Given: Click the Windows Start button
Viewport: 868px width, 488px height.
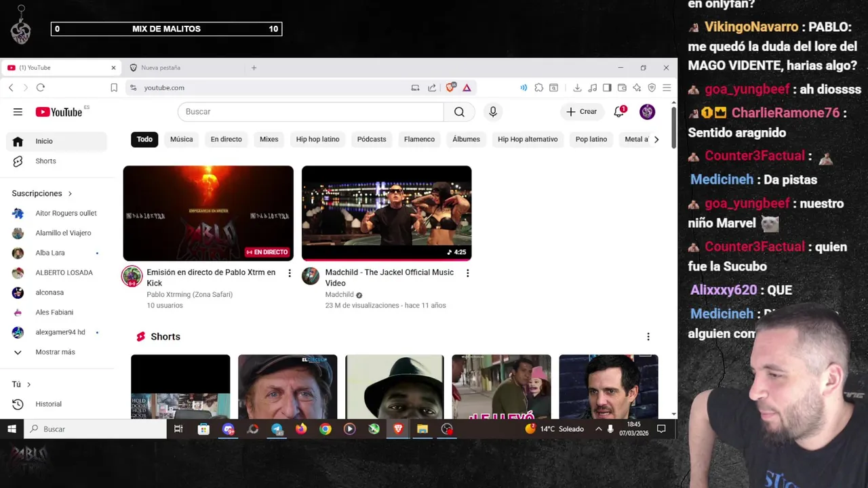Looking at the screenshot, I should pyautogui.click(x=12, y=429).
